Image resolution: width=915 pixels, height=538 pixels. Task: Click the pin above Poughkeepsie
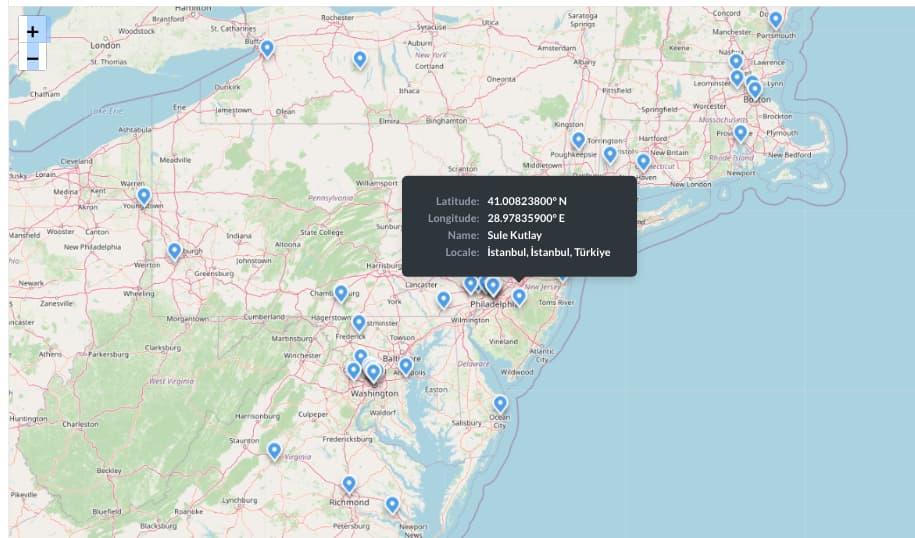[x=578, y=140]
